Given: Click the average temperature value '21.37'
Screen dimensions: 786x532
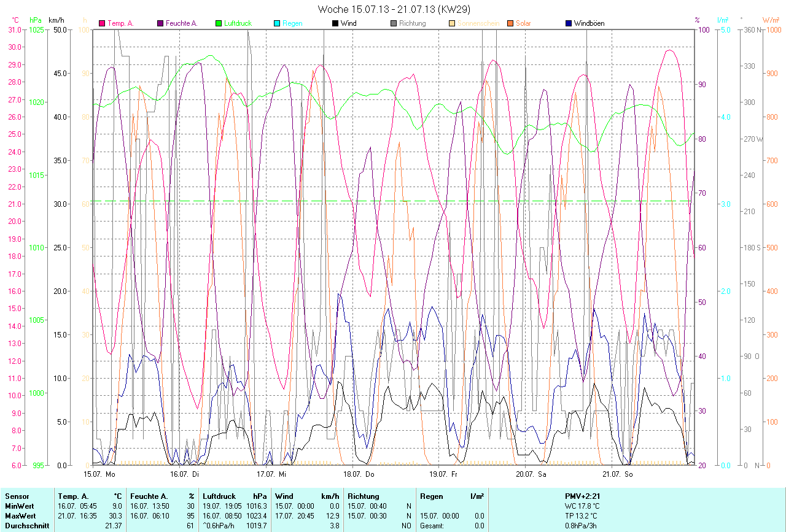Looking at the screenshot, I should pyautogui.click(x=114, y=526).
